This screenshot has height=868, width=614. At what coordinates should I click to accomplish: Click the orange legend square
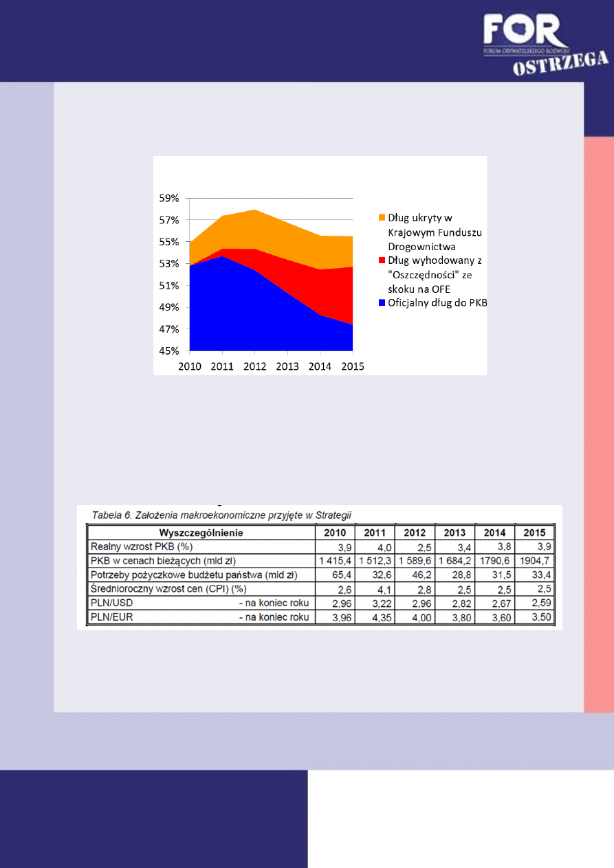382,218
